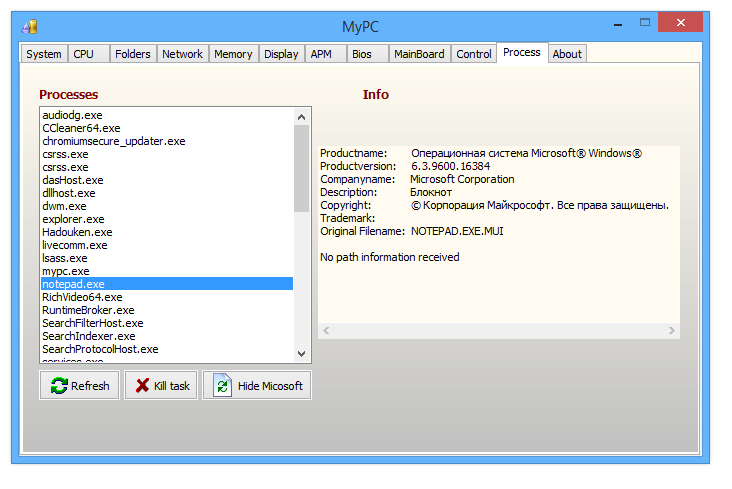Select livecomm.exe process
The image size is (732, 489).
pyautogui.click(x=167, y=245)
